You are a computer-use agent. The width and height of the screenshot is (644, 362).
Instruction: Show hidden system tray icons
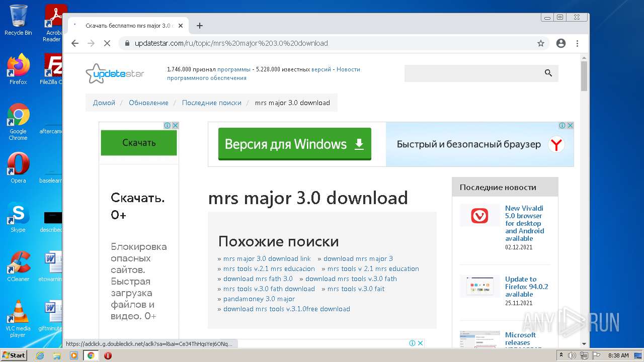(x=561, y=355)
